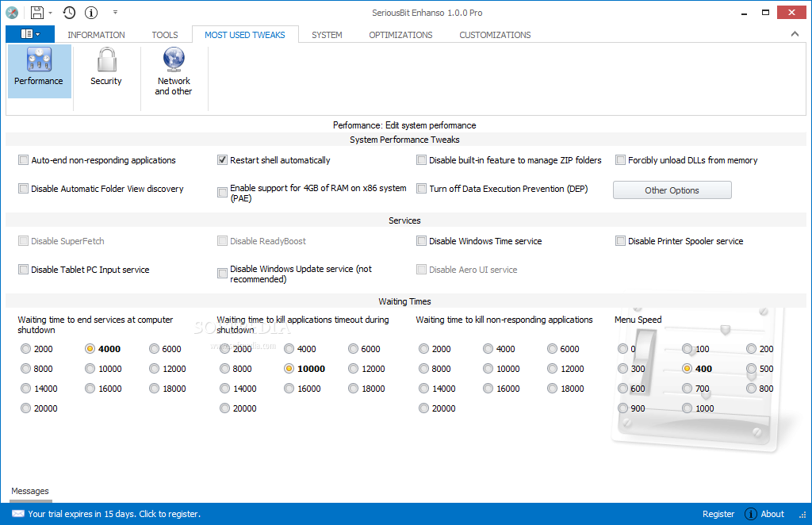Screen dimensions: 812x525
Task: Check Disable Windows Time service
Action: tap(422, 241)
